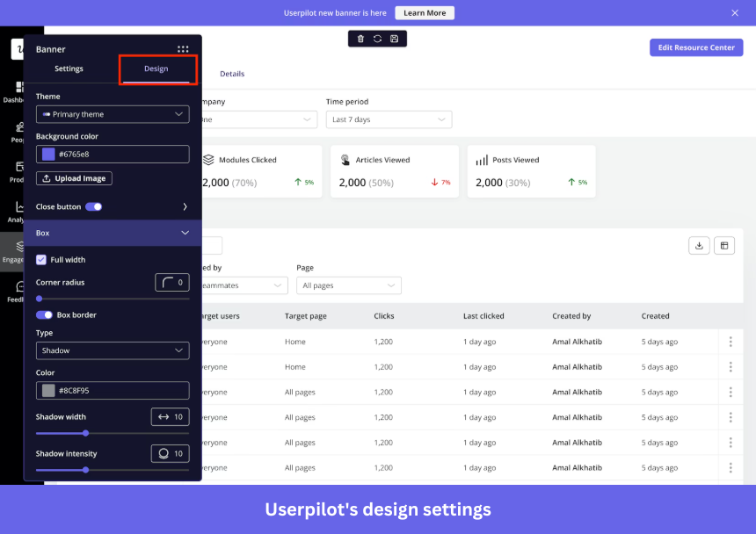This screenshot has width=756, height=534.
Task: Click the Posts Viewed bar chart icon
Action: [482, 161]
